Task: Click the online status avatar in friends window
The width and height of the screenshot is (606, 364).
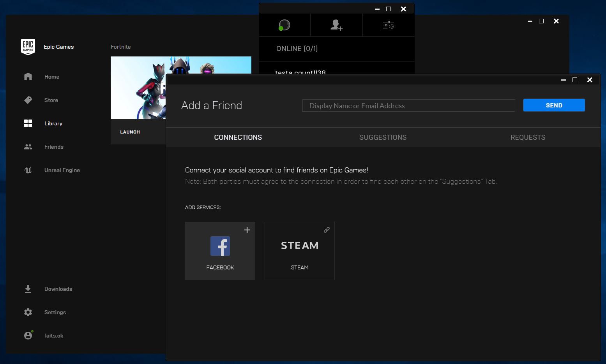Action: [x=284, y=25]
